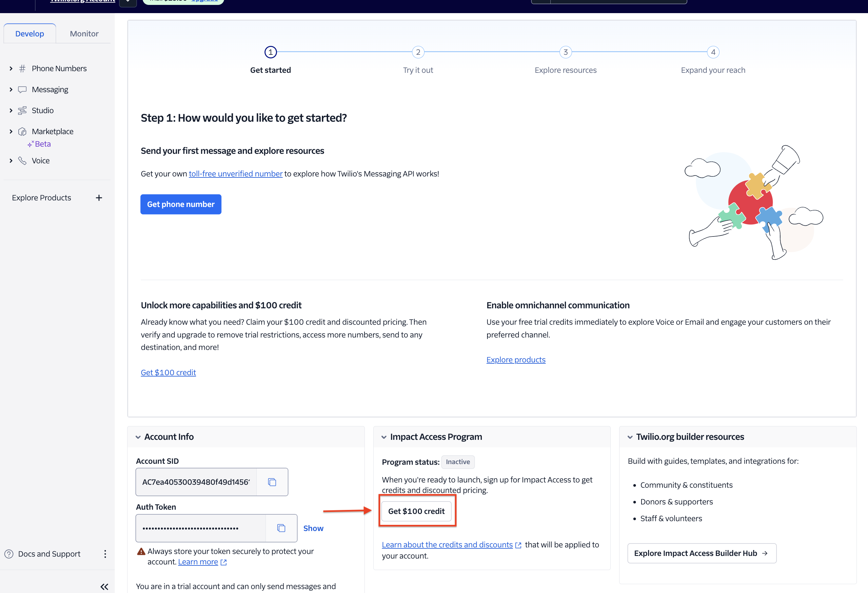Viewport: 868px width, 593px height.
Task: Click the Inactive program status badge
Action: pos(458,462)
